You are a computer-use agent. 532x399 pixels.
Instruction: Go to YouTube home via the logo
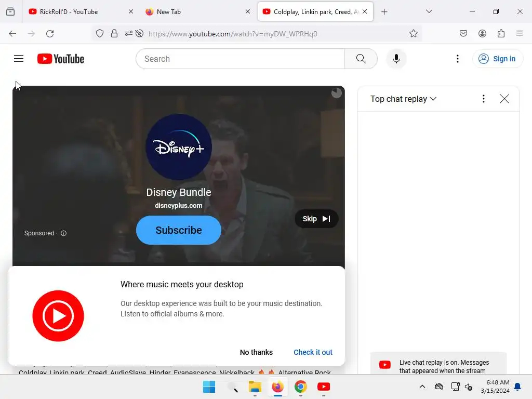point(61,59)
